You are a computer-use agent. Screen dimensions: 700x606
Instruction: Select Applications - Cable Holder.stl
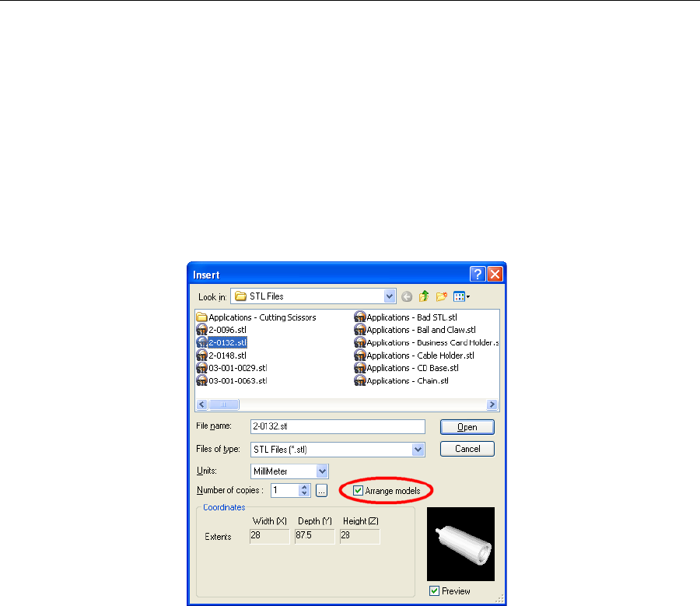coord(415,356)
